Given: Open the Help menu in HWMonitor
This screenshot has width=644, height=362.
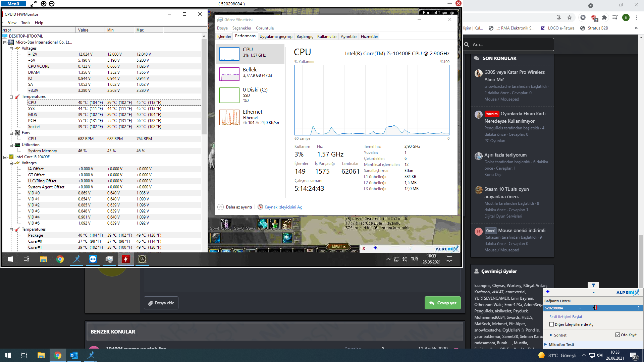Looking at the screenshot, I should pyautogui.click(x=39, y=23).
